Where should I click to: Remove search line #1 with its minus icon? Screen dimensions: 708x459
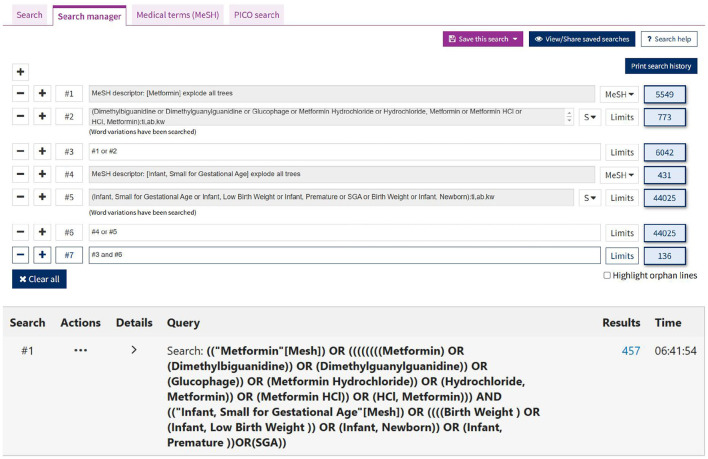[20, 93]
